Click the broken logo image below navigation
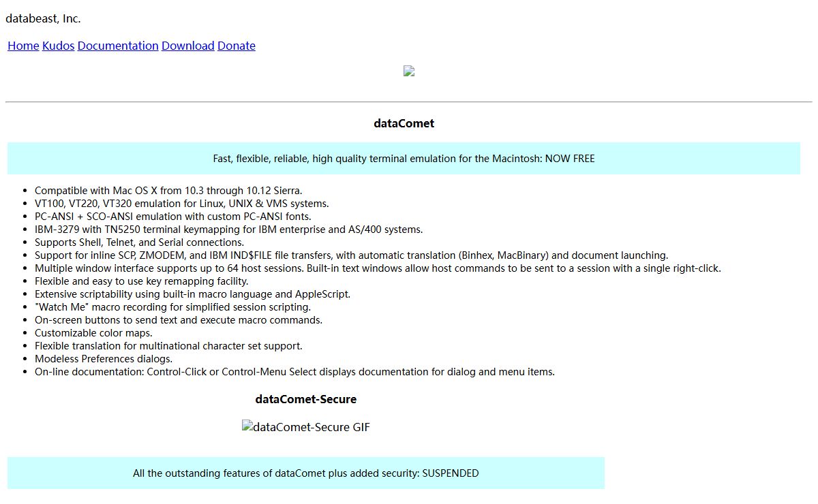 point(409,71)
